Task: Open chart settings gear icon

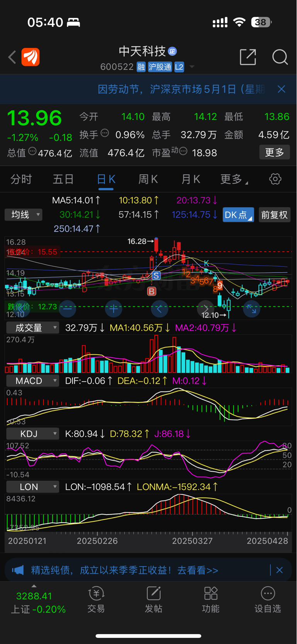Action: click(275, 179)
